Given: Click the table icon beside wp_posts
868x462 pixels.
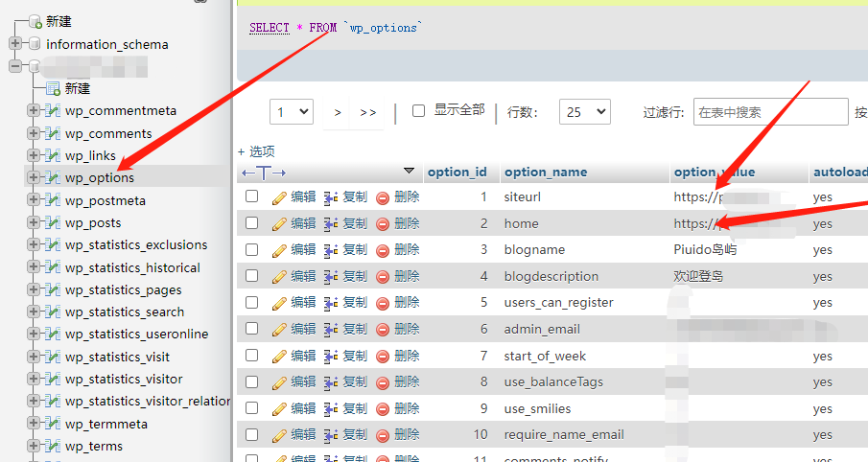Looking at the screenshot, I should pos(53,223).
